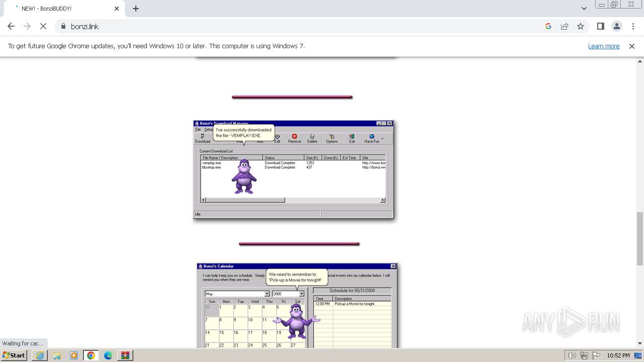Screen dimensions: 644x362
Task: Open the Windows Start menu
Action: 14,355
